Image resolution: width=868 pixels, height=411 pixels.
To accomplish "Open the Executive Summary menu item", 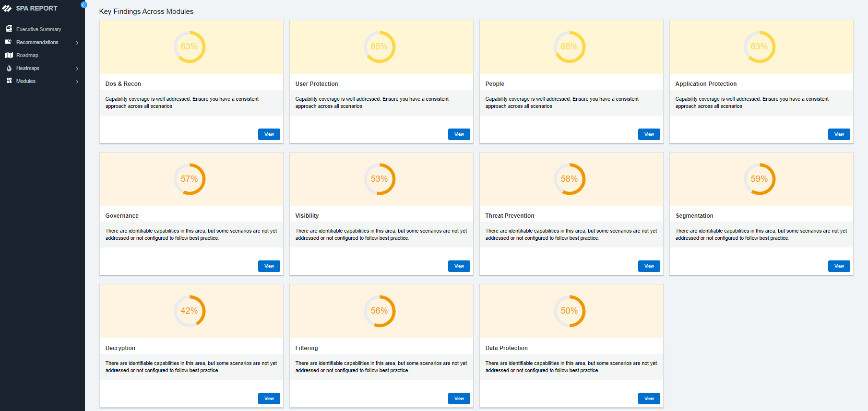I will click(38, 29).
